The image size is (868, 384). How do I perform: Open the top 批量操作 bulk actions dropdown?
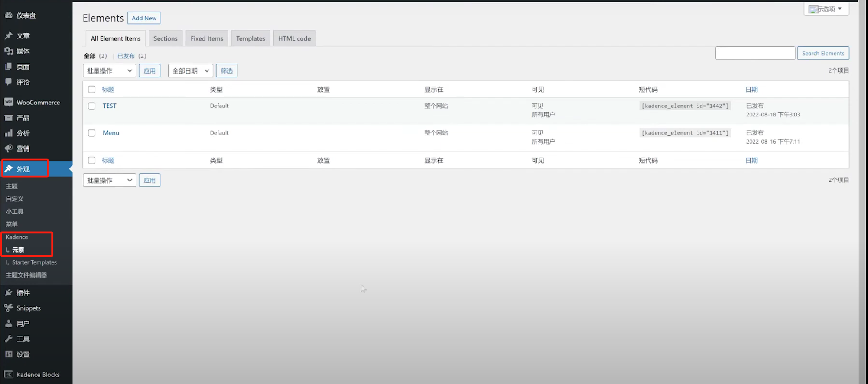click(109, 71)
